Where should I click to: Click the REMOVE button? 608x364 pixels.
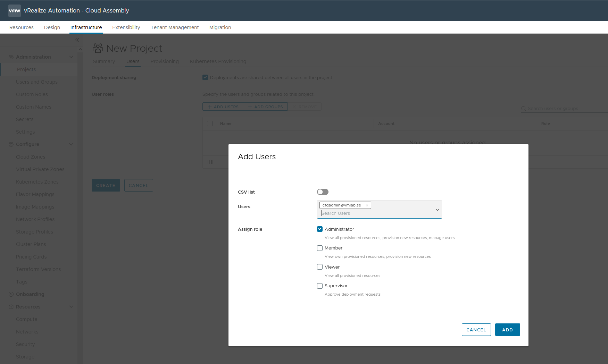click(x=305, y=107)
